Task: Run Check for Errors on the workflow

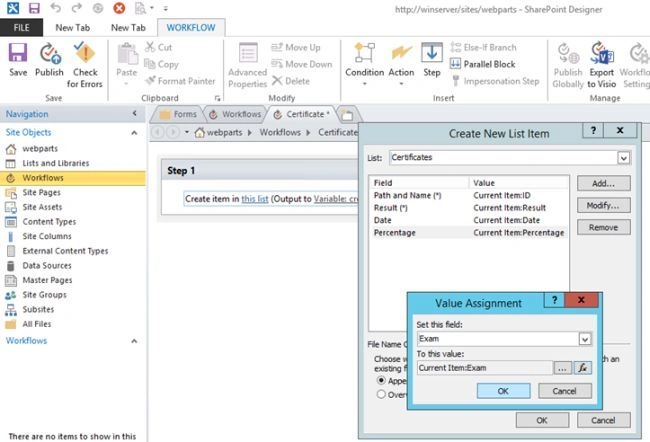Action: click(85, 65)
